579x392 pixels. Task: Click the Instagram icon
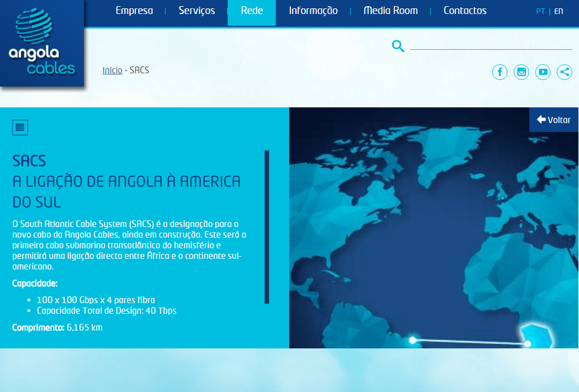(x=521, y=72)
